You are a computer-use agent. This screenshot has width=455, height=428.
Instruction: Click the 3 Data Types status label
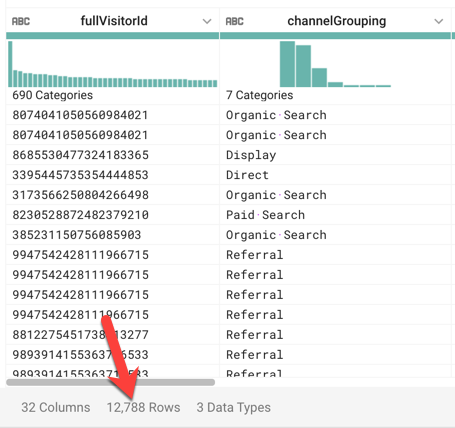(x=233, y=407)
